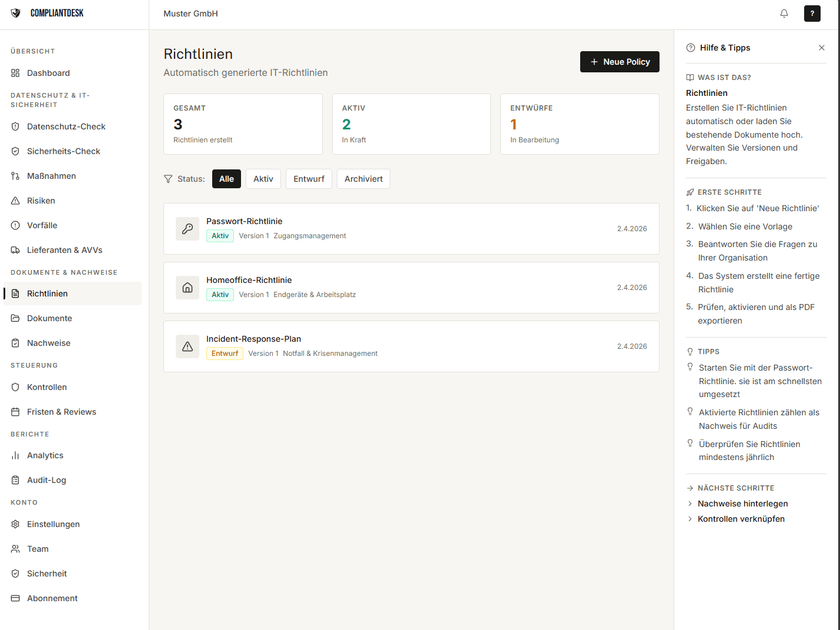
Task: Click the filter funnel icon beside Status
Action: (x=168, y=179)
